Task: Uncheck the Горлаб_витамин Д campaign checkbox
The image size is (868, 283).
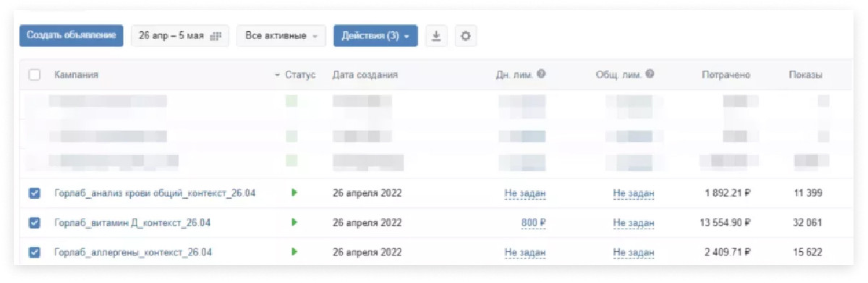Action: tap(34, 223)
